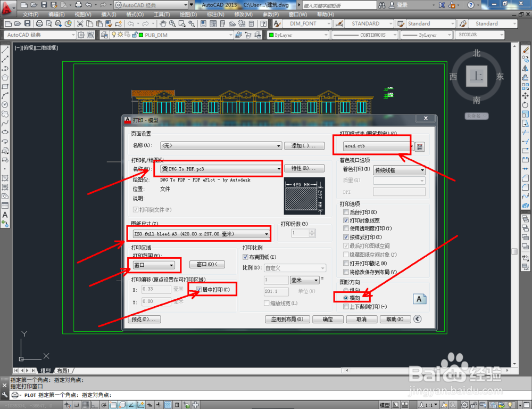
Task: Enable 打开打印戳记 checkbox
Action: tap(346, 263)
